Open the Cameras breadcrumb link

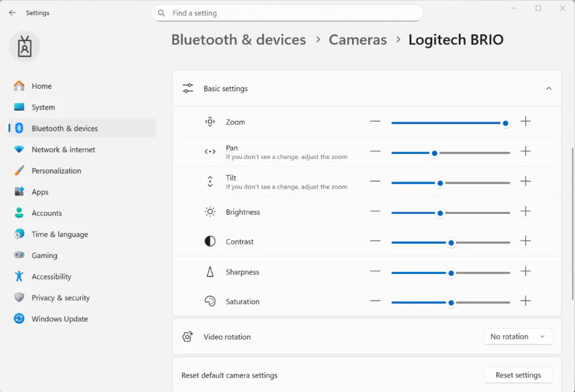pos(358,39)
